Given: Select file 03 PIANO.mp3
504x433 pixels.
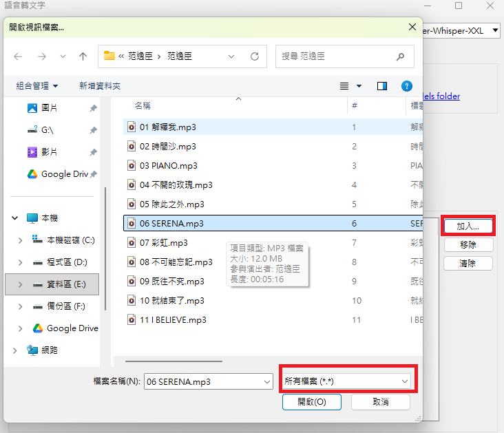Looking at the screenshot, I should (273, 165).
